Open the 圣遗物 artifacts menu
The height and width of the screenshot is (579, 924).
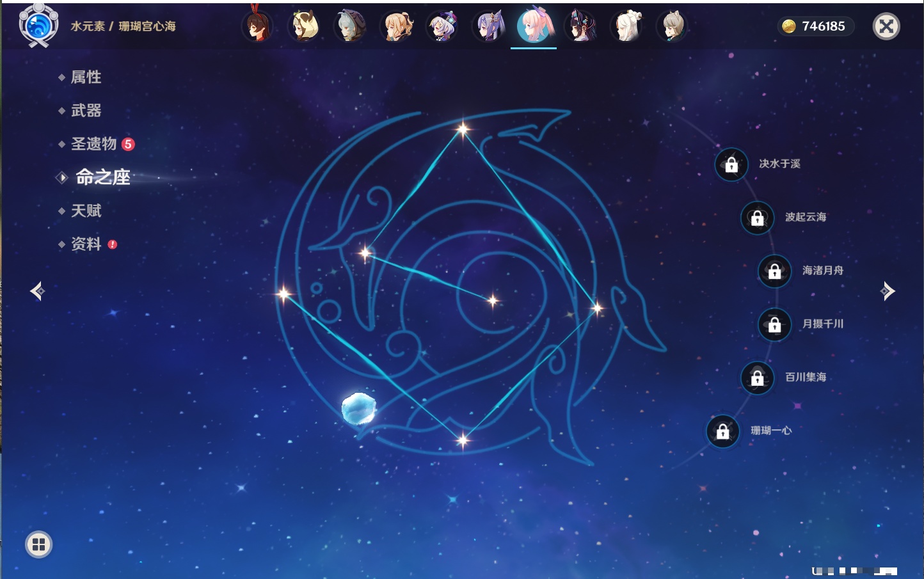point(93,144)
